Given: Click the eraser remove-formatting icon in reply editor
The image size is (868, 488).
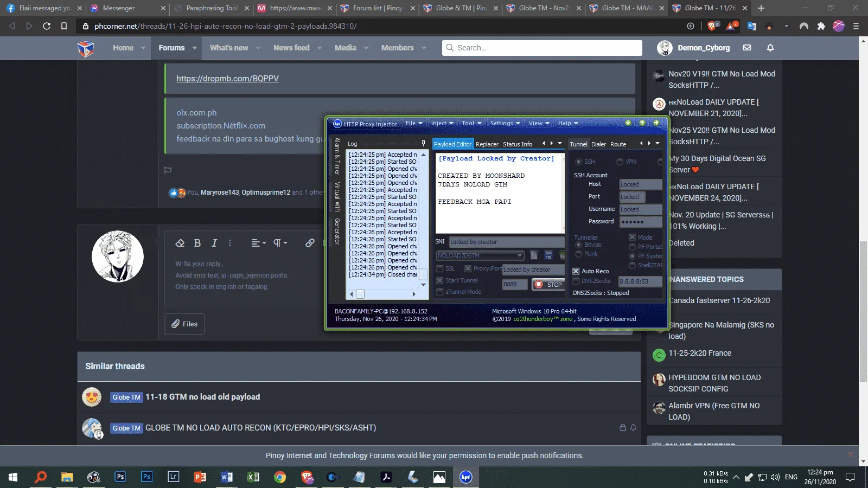Looking at the screenshot, I should 180,243.
